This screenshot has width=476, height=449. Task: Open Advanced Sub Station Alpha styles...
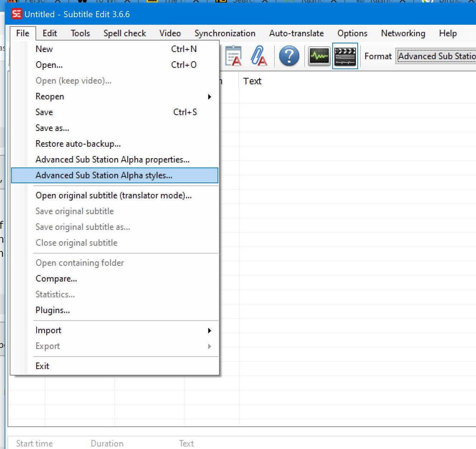(x=115, y=175)
